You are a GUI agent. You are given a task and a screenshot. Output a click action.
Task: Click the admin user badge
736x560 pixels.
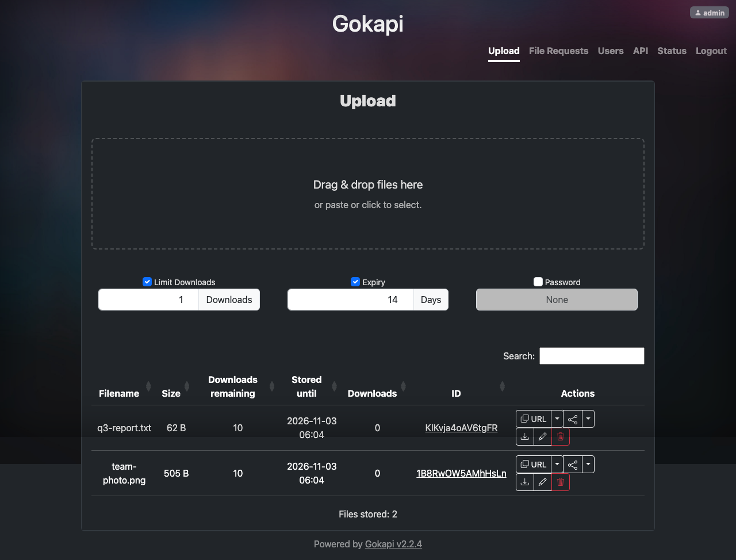[x=710, y=13]
